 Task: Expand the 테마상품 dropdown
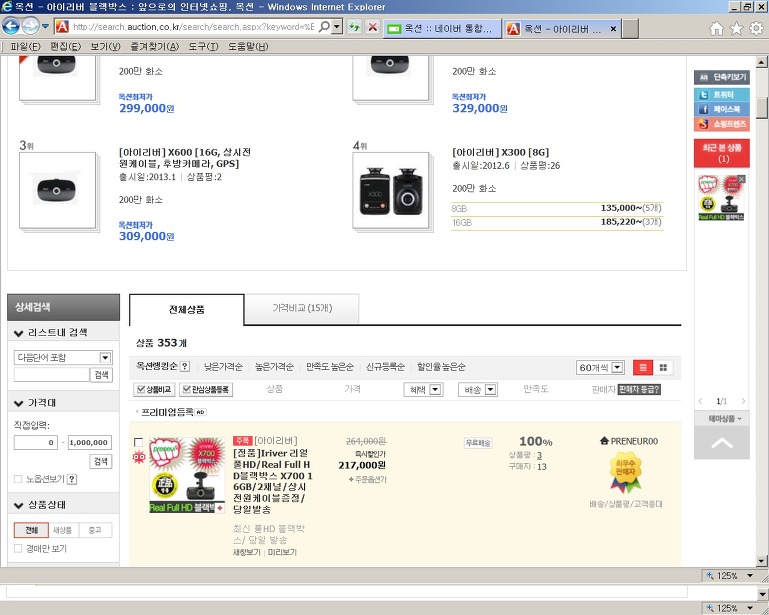721,418
